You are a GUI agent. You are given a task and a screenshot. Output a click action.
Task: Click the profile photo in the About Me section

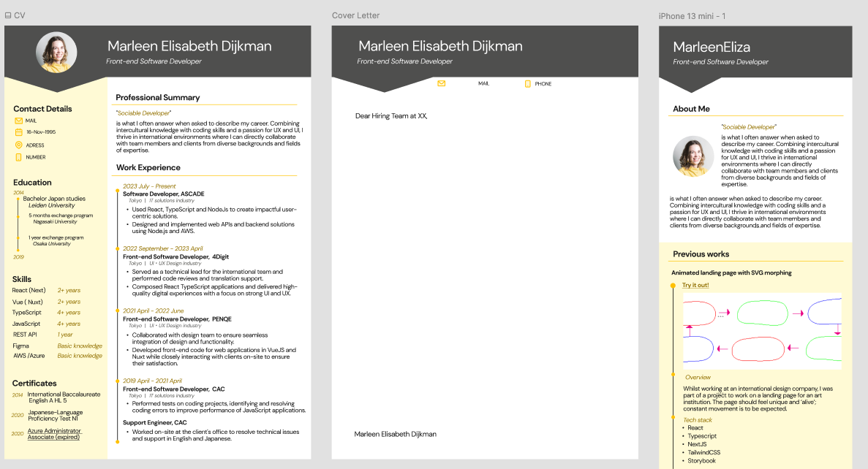point(693,156)
